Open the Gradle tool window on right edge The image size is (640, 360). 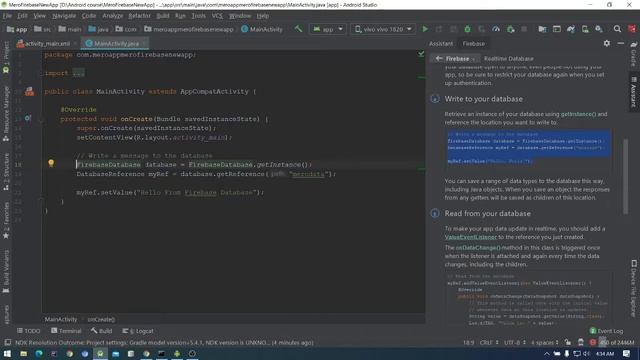(633, 54)
